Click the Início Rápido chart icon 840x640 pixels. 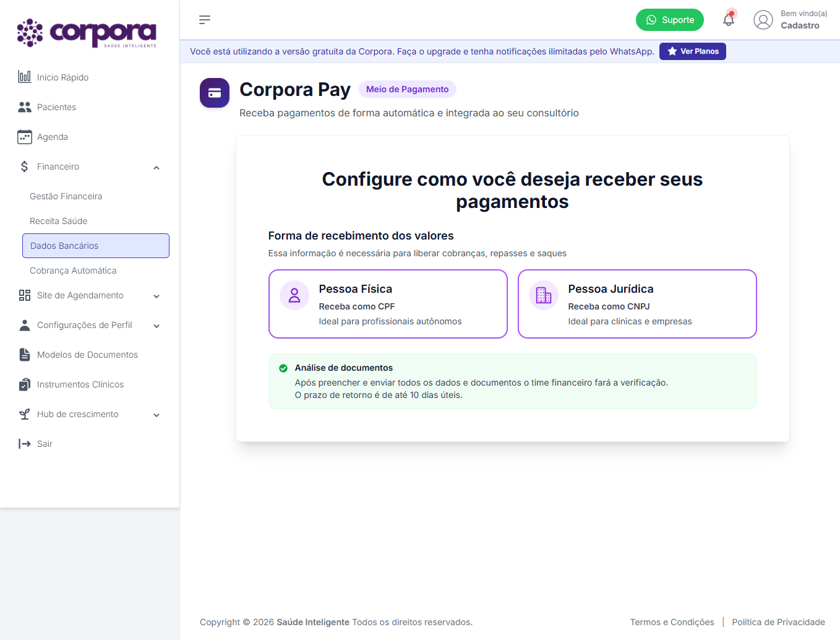[25, 77]
